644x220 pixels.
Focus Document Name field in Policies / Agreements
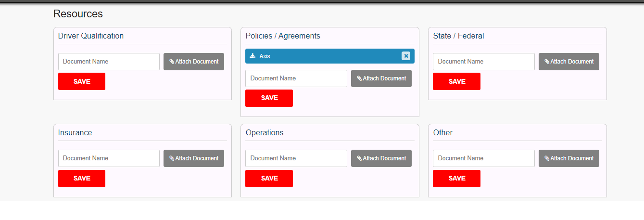(296, 78)
